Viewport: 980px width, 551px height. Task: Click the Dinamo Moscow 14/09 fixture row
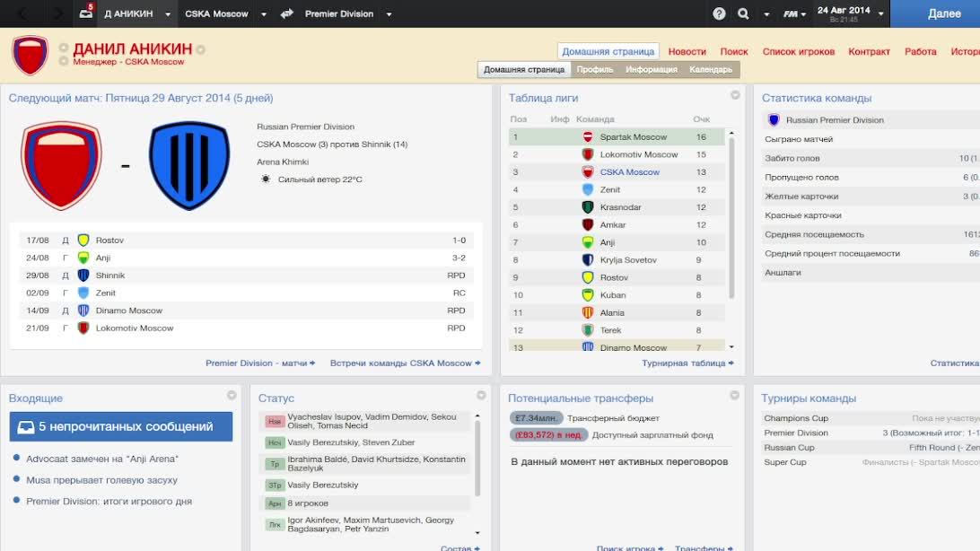[246, 310]
